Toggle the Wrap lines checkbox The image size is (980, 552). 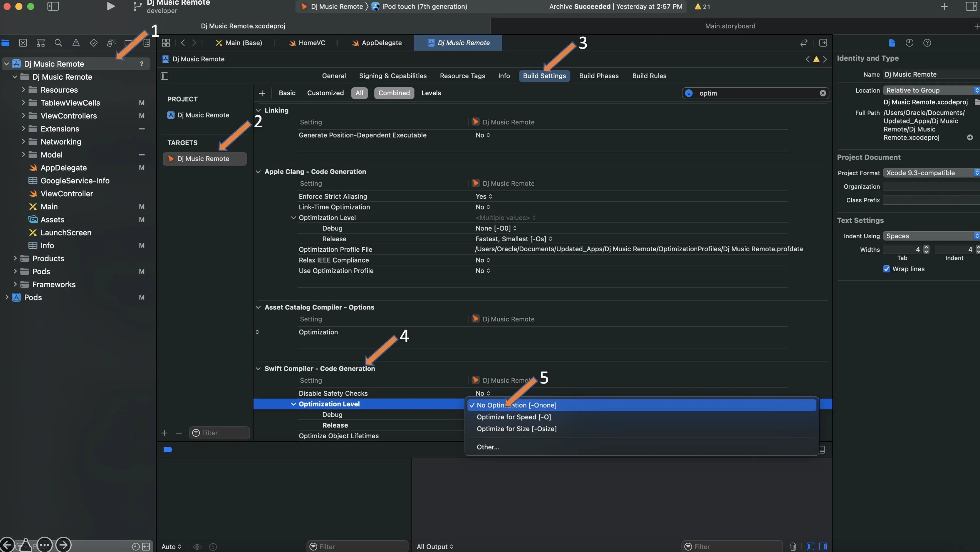(x=886, y=269)
